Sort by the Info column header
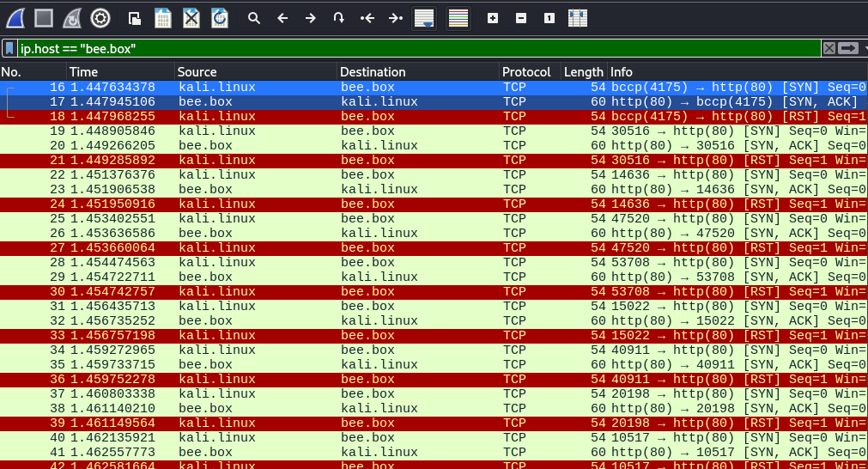 [x=737, y=72]
